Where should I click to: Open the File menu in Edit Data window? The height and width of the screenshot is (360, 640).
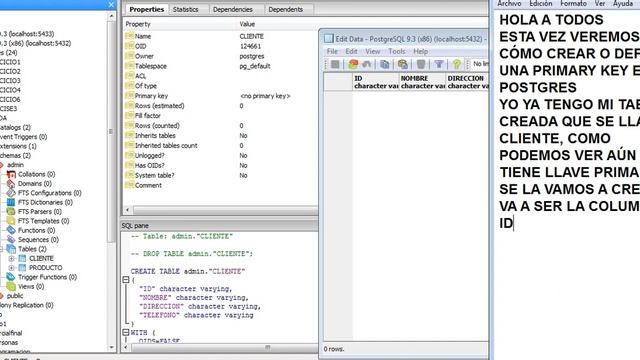pos(332,51)
